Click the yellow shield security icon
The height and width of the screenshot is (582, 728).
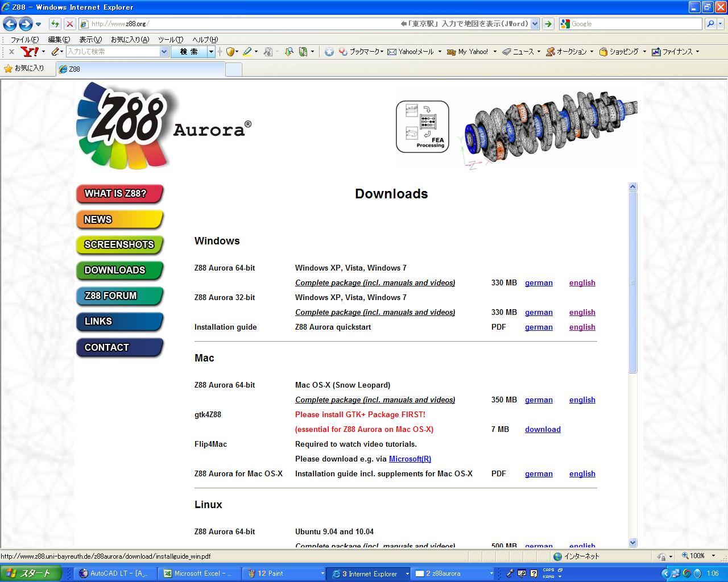coord(230,52)
